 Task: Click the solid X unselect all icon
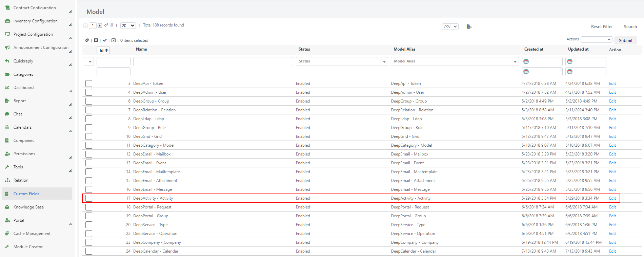(x=96, y=40)
